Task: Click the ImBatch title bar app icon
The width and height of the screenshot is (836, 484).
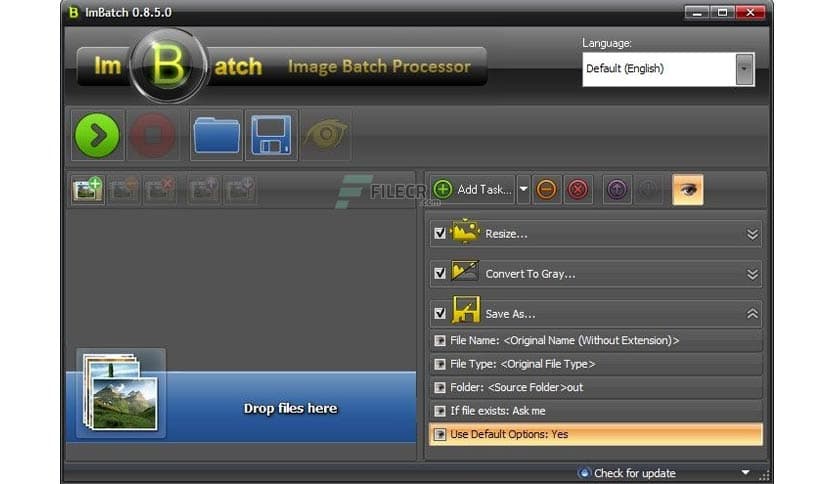Action: pyautogui.click(x=74, y=12)
